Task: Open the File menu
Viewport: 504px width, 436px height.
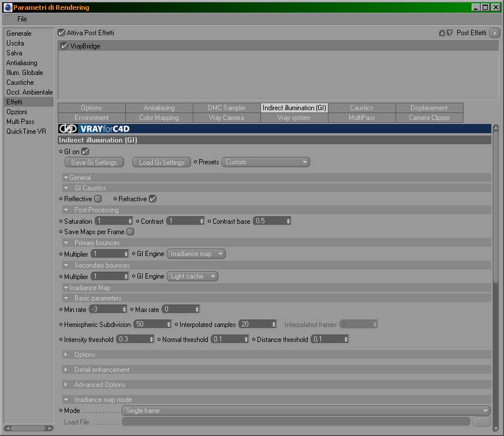Action: click(22, 19)
